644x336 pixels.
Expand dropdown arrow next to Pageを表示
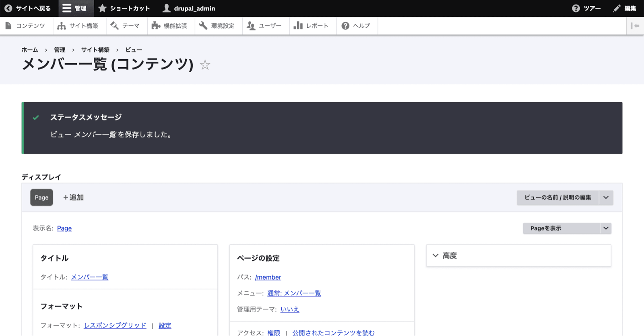coord(606,228)
